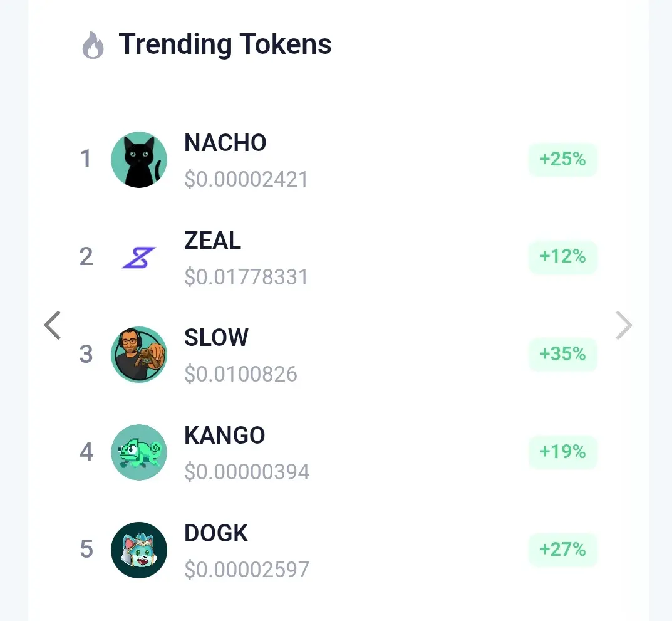Advance to next trending page with right chevron
The image size is (672, 621).
tap(624, 325)
